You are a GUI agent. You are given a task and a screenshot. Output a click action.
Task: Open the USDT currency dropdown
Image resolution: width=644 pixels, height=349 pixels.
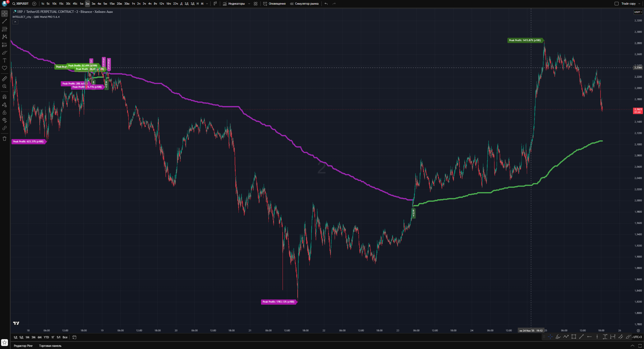pos(638,12)
